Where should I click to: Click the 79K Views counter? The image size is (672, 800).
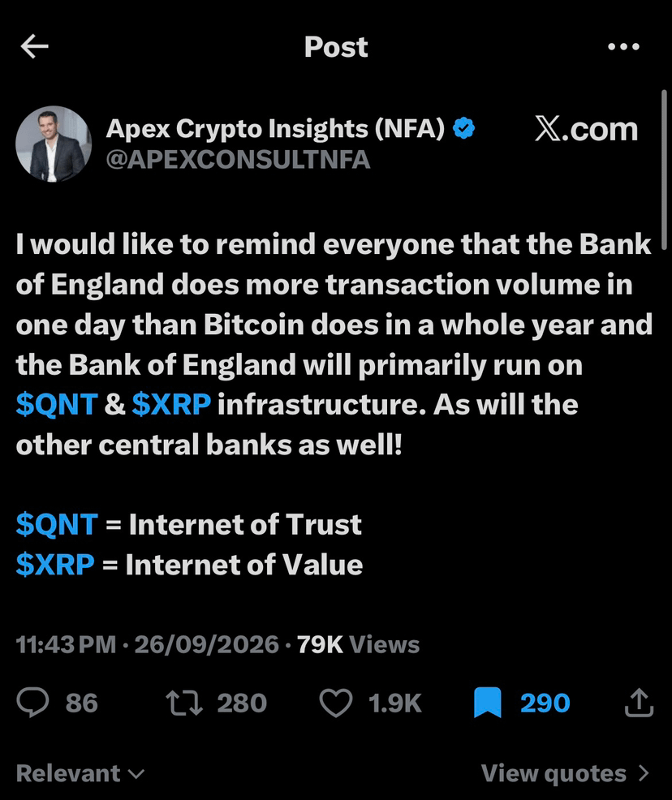(358, 644)
